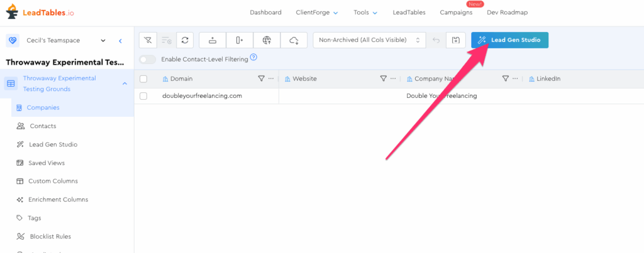Open the ClientForge menu

tap(317, 12)
